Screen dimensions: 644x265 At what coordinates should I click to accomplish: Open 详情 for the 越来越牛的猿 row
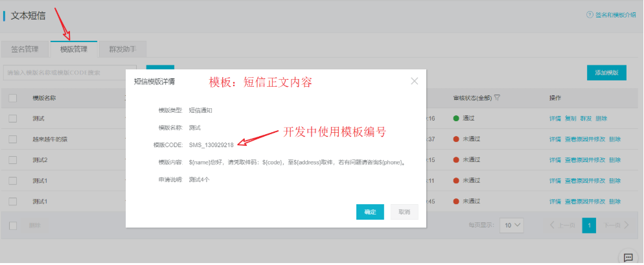[555, 139]
